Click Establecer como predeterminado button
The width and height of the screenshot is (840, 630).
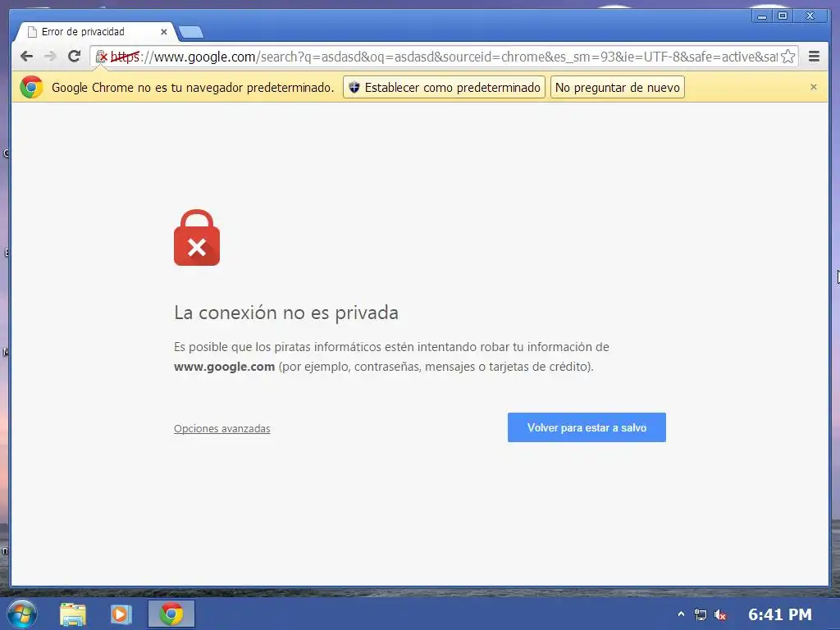(444, 87)
